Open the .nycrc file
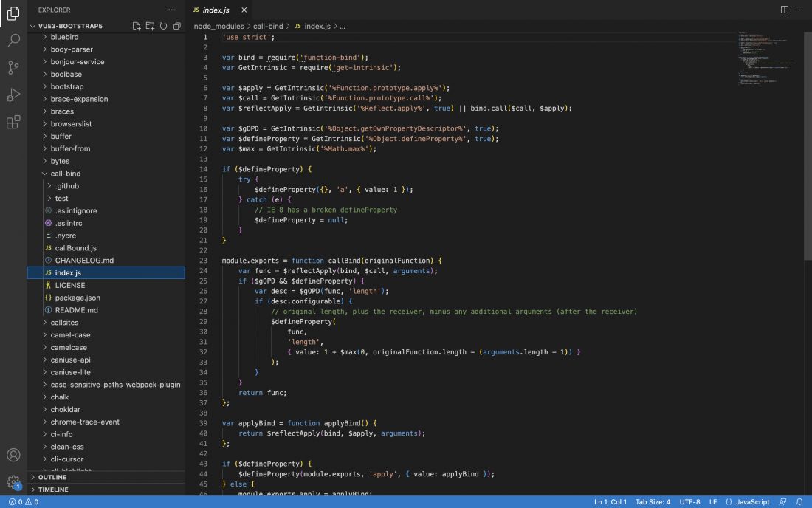Screen dimensions: 812x508 tap(106, 236)
